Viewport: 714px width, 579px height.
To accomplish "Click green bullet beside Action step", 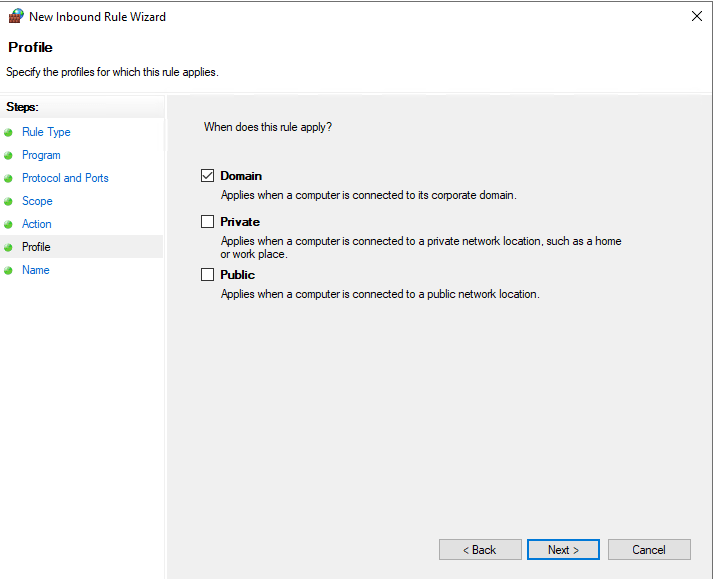I will [x=9, y=224].
